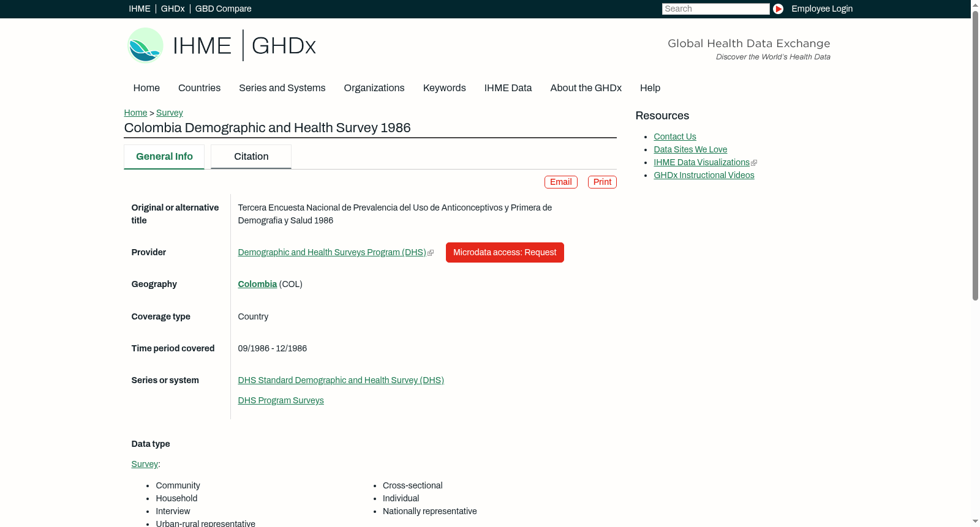Select the General Info tab

coord(164,157)
